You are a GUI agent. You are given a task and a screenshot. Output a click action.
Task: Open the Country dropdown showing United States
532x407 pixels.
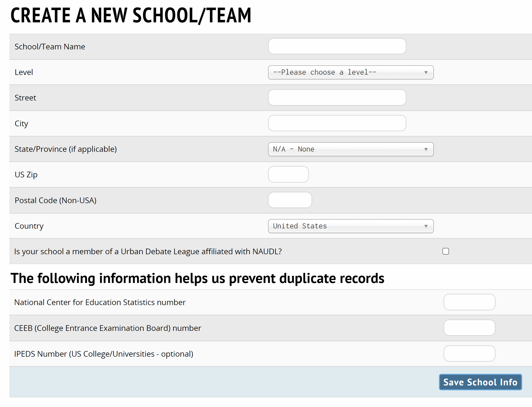pyautogui.click(x=350, y=226)
